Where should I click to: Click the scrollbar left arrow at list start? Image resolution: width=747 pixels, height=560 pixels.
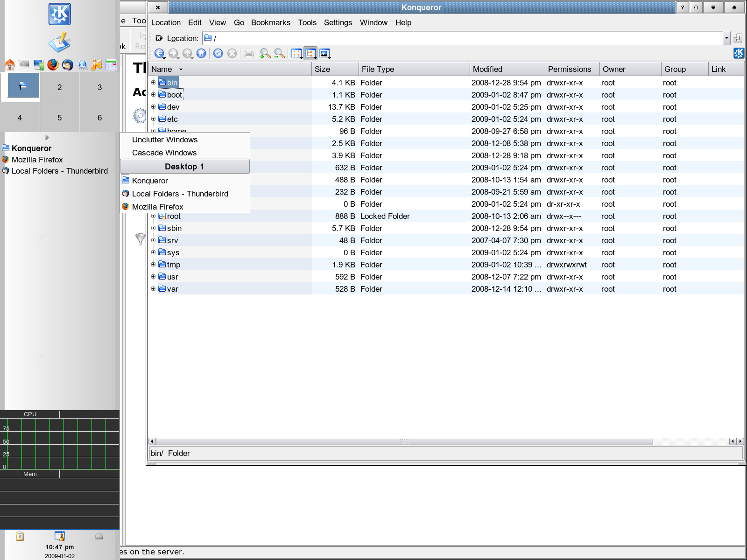(152, 441)
